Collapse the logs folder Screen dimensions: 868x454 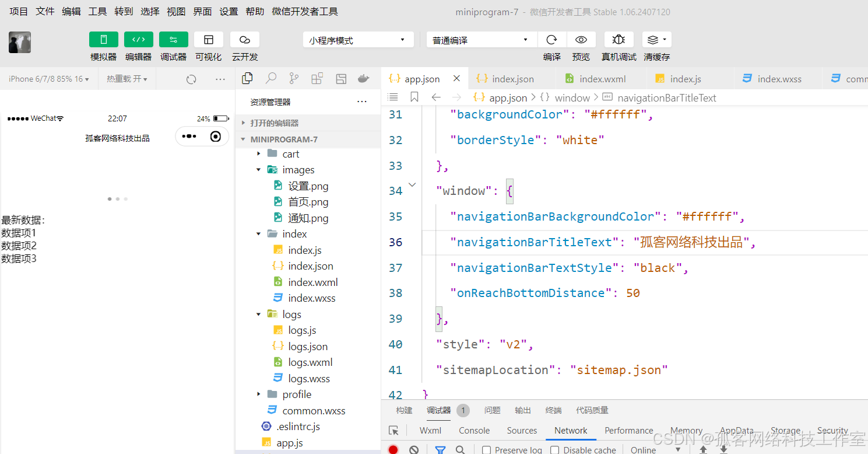[259, 315]
